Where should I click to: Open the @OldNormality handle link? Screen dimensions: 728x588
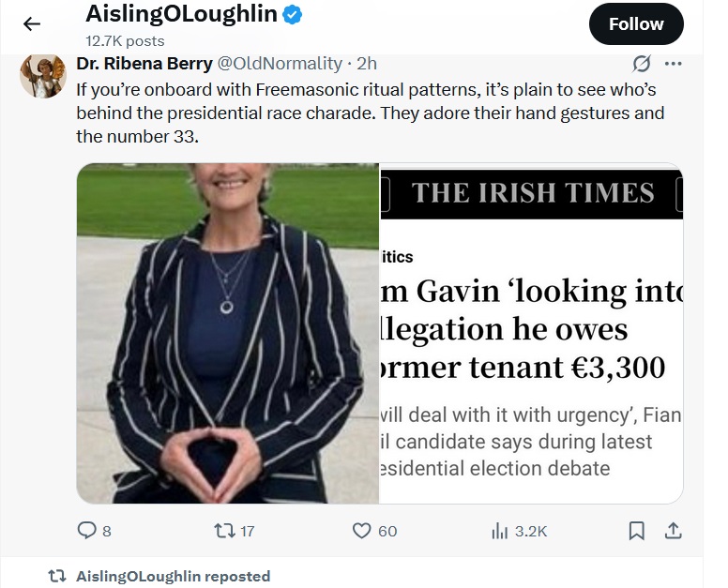tap(280, 64)
